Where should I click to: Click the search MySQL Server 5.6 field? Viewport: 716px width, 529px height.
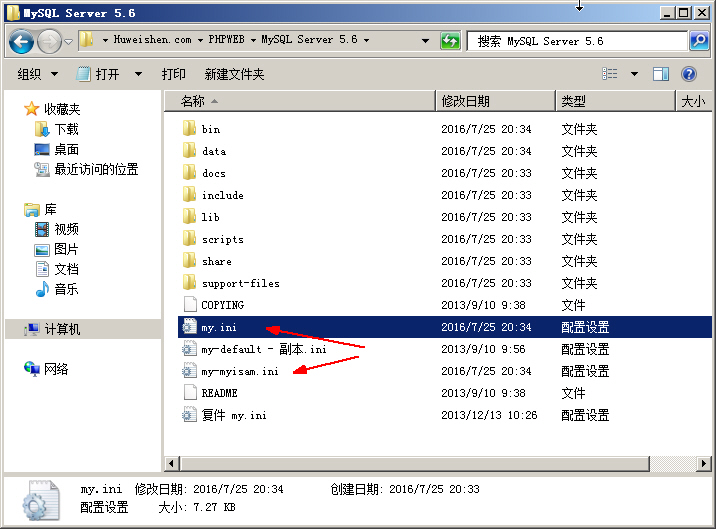click(575, 41)
